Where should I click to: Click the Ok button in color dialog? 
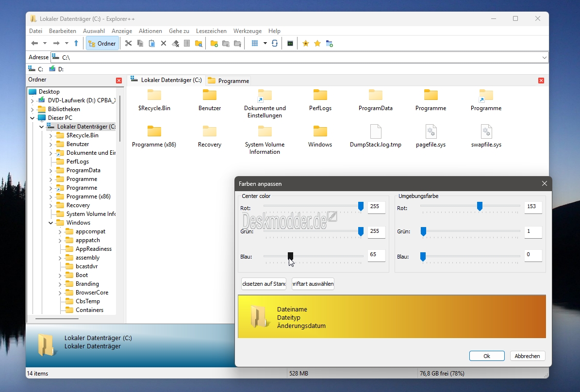487,356
